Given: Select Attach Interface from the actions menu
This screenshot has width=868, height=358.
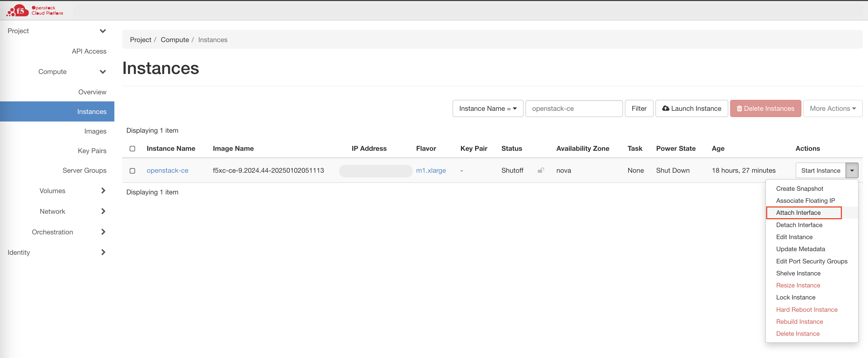Looking at the screenshot, I should 799,213.
